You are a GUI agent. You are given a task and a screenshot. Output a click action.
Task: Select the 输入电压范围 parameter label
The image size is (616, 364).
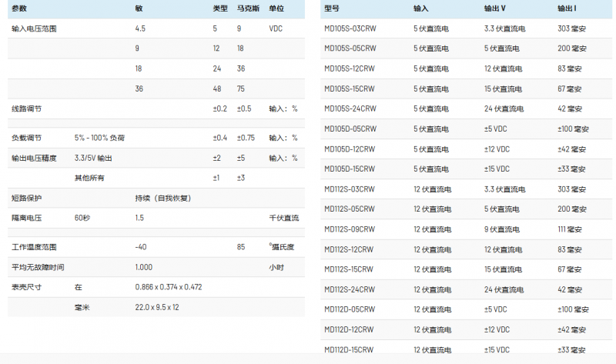pos(34,28)
